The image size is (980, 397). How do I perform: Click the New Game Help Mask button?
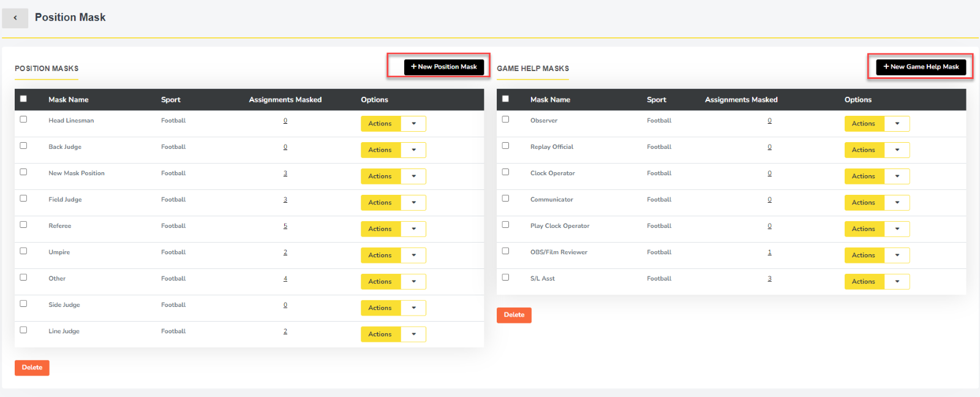[x=921, y=67]
